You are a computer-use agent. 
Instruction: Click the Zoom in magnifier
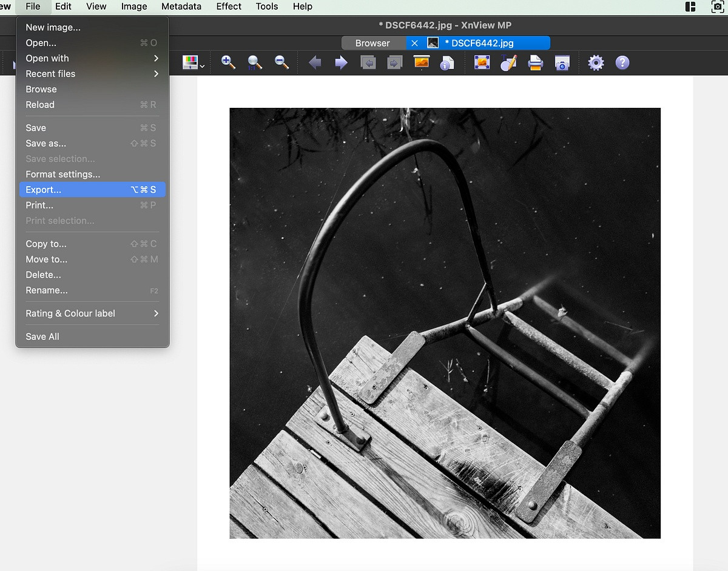point(228,62)
